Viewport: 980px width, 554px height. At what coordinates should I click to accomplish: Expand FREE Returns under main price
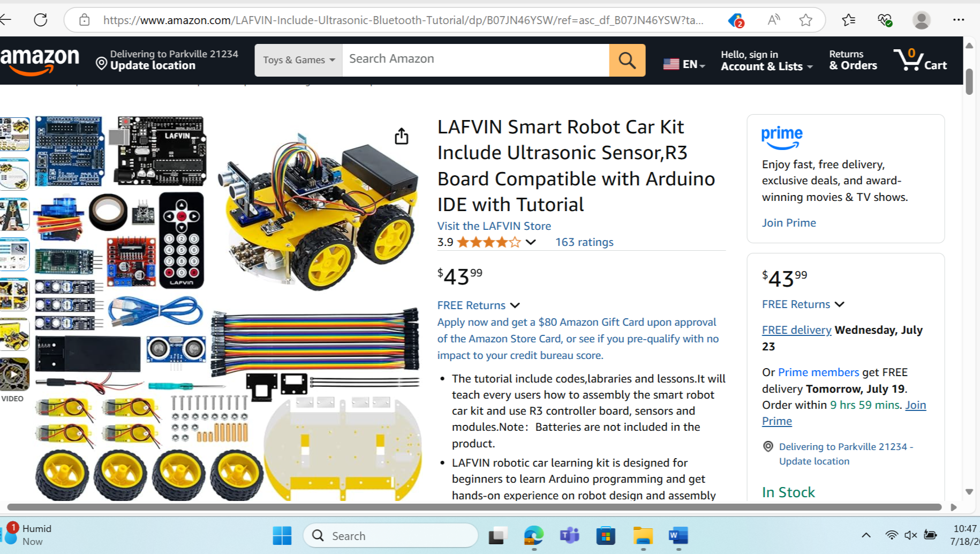click(x=478, y=305)
